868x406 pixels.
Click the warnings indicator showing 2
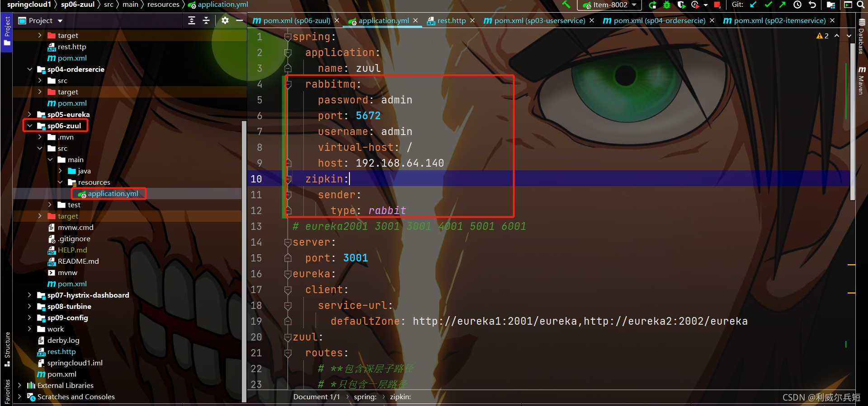coord(822,36)
